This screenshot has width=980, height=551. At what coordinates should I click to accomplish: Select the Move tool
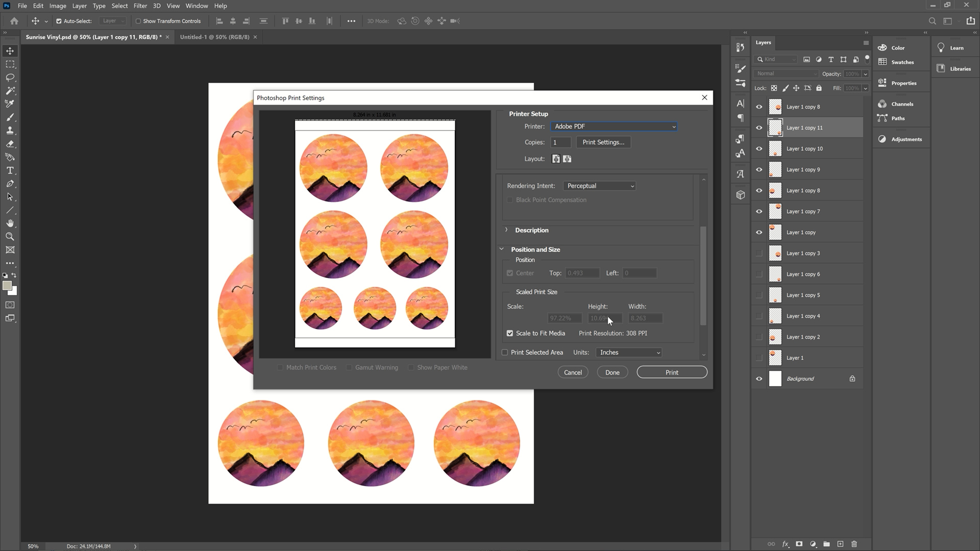click(10, 51)
